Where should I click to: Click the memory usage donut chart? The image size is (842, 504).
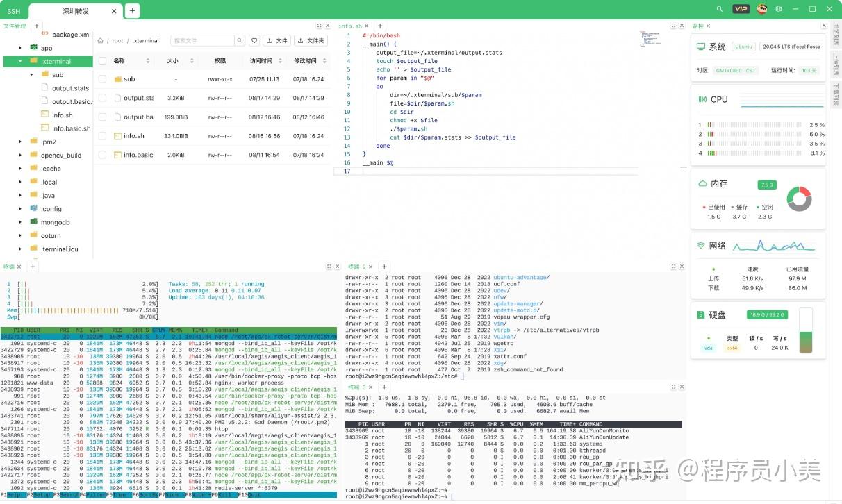798,199
